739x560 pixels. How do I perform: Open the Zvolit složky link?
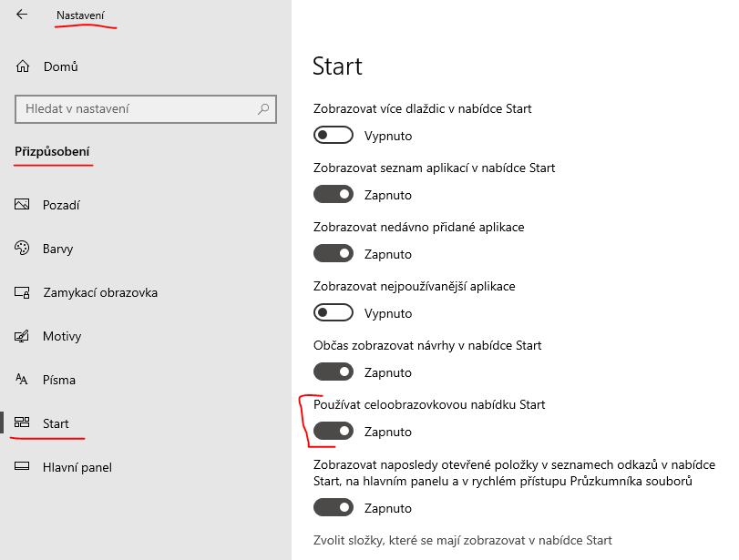coord(462,540)
